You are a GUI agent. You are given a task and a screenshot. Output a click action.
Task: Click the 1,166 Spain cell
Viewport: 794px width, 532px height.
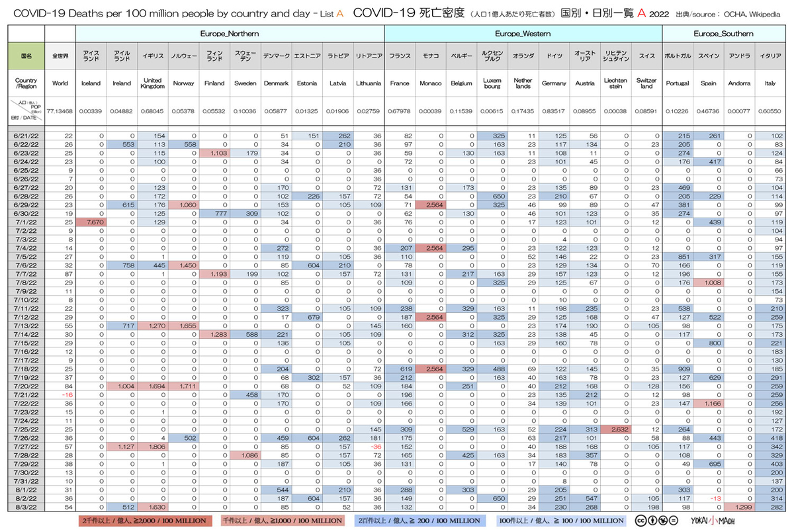pyautogui.click(x=709, y=402)
